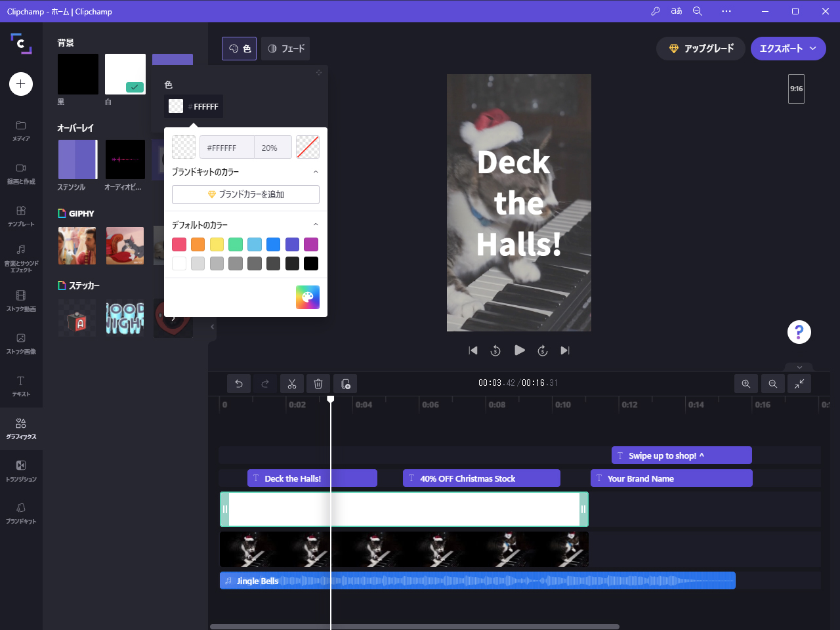The image size is (840, 630).
Task: Open the custom color picker palette icon
Action: (x=308, y=297)
